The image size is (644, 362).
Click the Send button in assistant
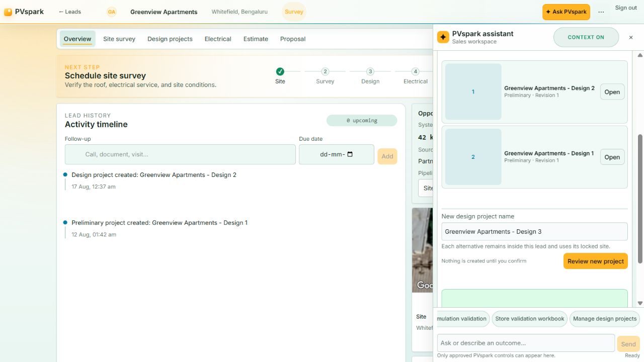pos(628,344)
